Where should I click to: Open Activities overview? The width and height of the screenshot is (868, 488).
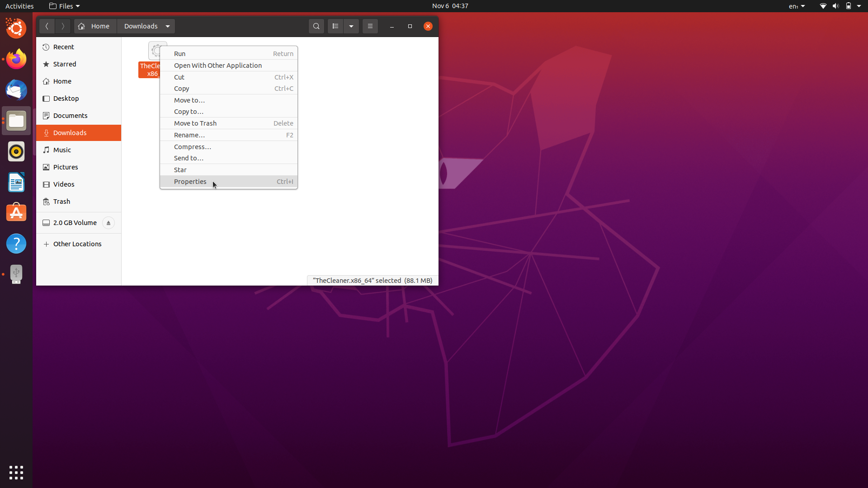[19, 6]
